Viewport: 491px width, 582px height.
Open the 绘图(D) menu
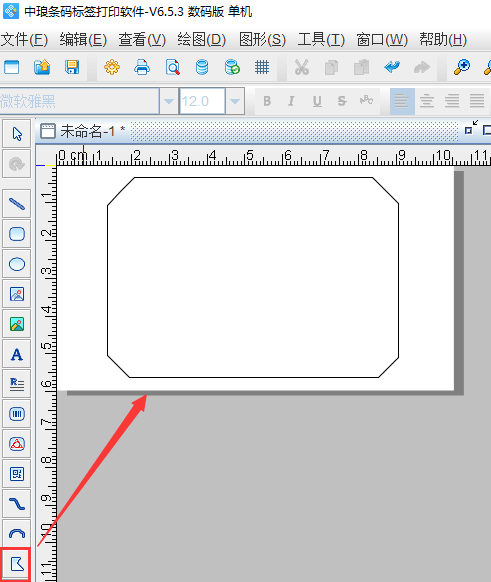pyautogui.click(x=202, y=39)
